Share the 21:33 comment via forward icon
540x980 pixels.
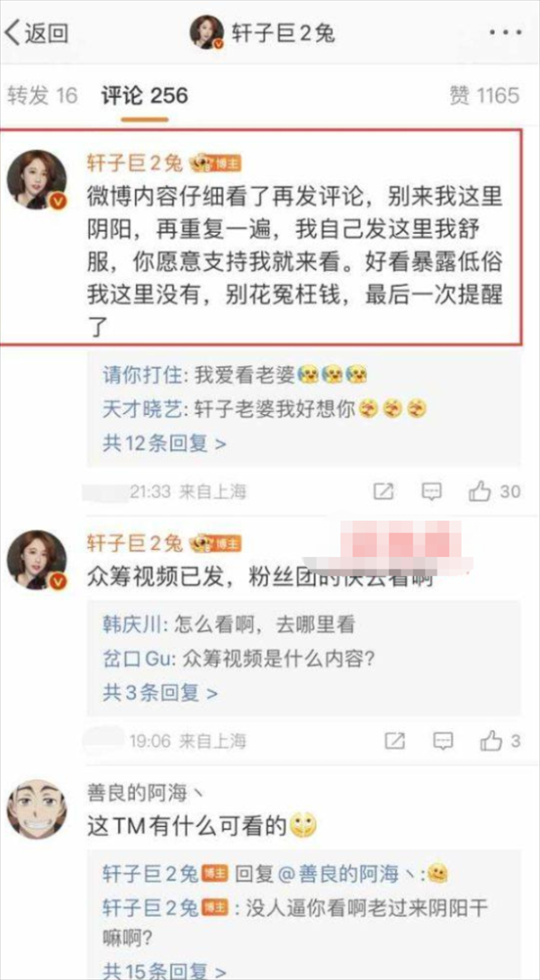coord(383,491)
